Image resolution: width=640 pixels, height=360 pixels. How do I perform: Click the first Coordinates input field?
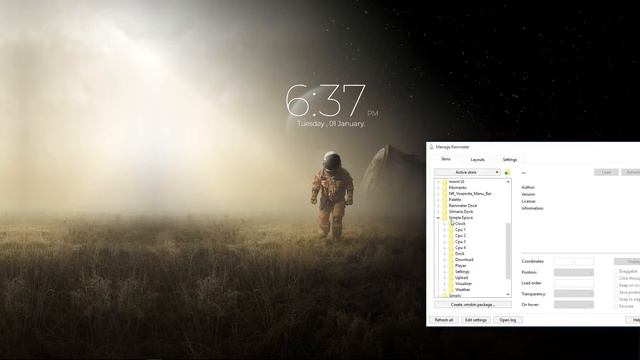(563, 261)
